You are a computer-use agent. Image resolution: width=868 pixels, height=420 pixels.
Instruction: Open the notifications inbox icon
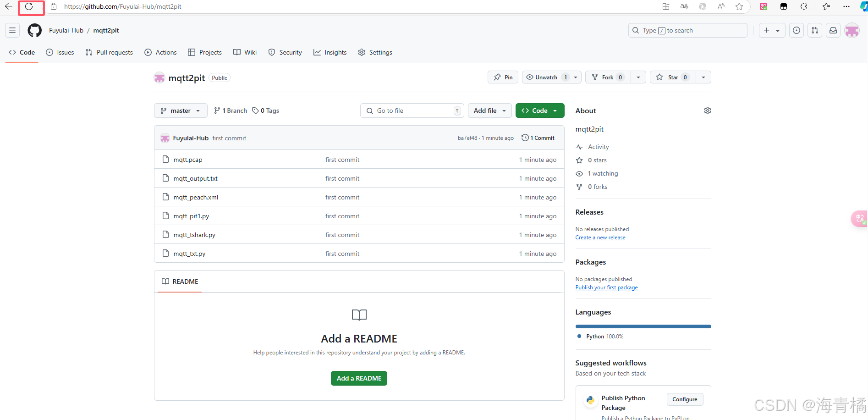(833, 30)
